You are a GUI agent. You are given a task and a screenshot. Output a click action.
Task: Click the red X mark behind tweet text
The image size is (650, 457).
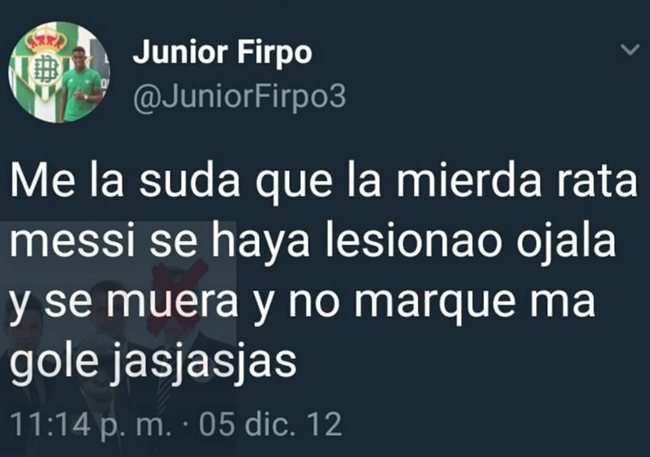pyautogui.click(x=178, y=295)
